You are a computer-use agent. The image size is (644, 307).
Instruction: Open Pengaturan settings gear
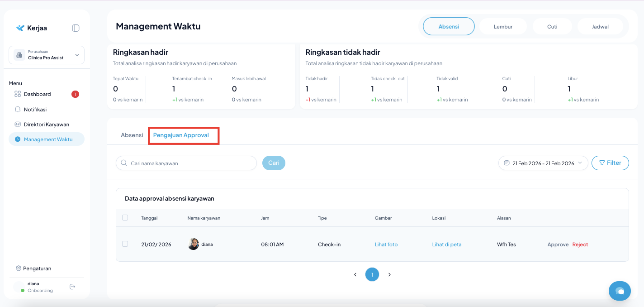(19, 268)
